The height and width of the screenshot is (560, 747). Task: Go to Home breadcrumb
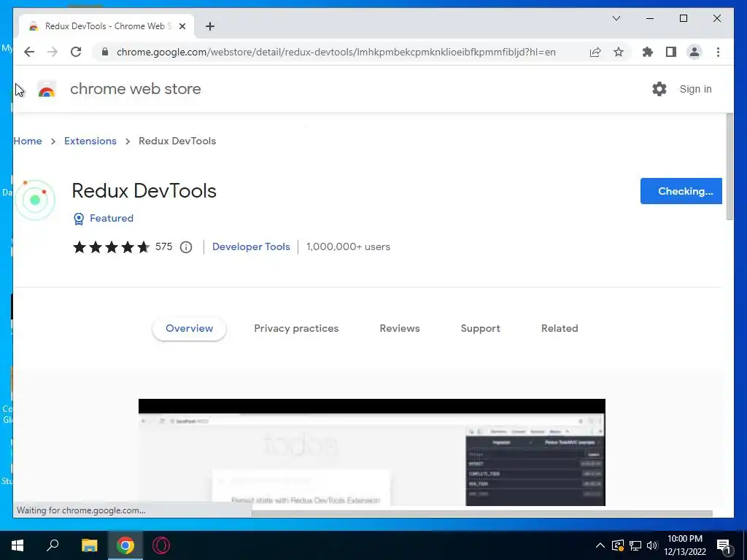pos(28,141)
